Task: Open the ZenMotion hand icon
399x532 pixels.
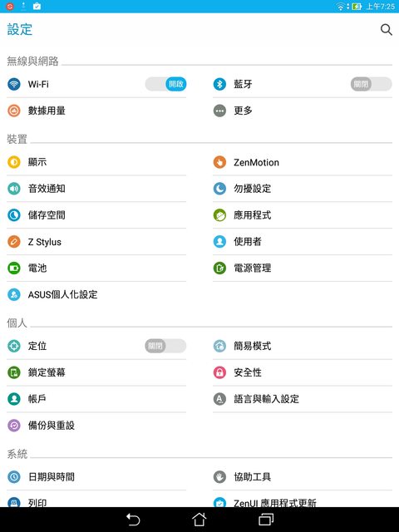Action: 219,162
